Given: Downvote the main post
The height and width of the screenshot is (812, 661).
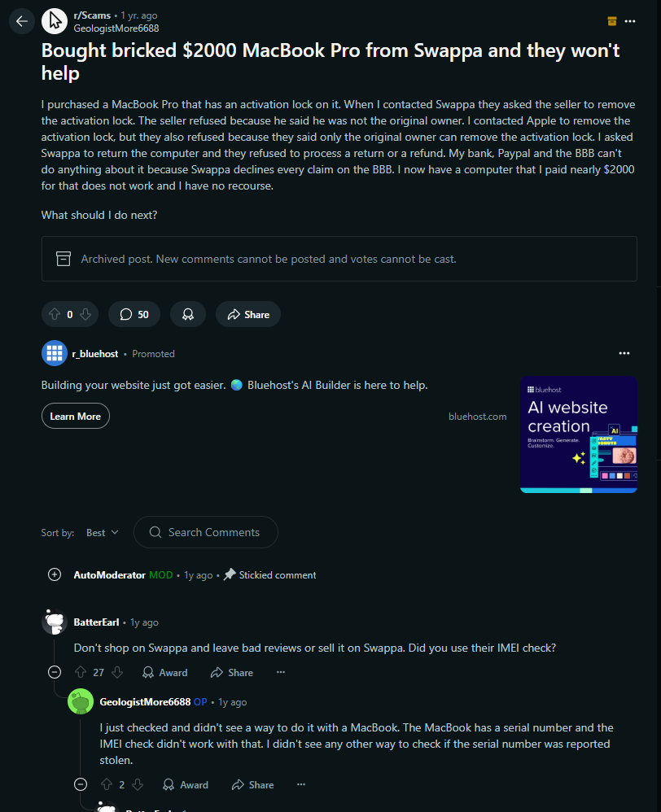Looking at the screenshot, I should point(85,314).
